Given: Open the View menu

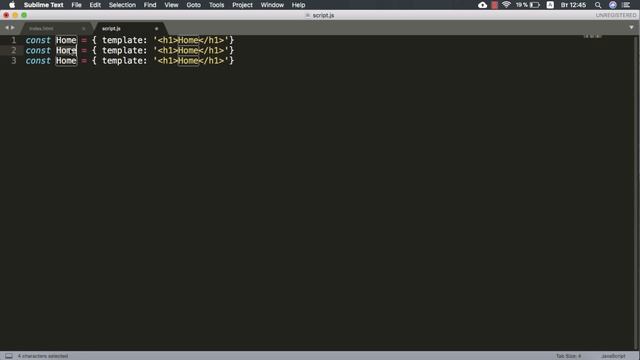Looking at the screenshot, I should click(171, 5).
